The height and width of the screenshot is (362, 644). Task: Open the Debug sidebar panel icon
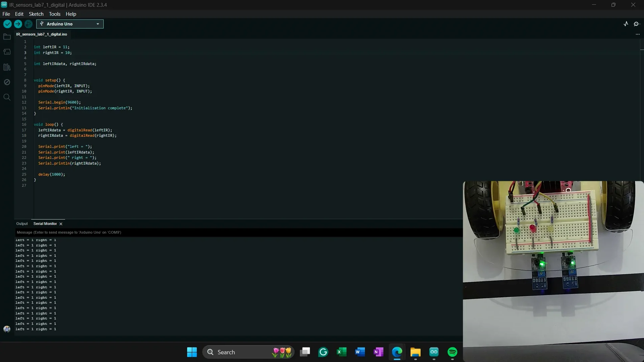click(x=7, y=82)
